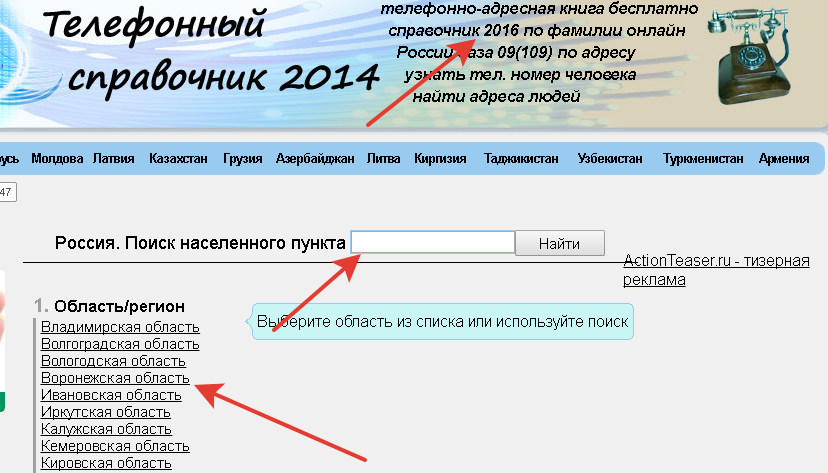Open the Туркменистан section
Screen dimensions: 828x473
click(704, 159)
